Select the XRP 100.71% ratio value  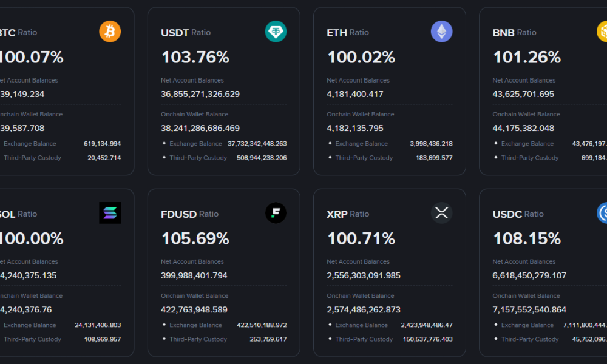[x=361, y=238]
